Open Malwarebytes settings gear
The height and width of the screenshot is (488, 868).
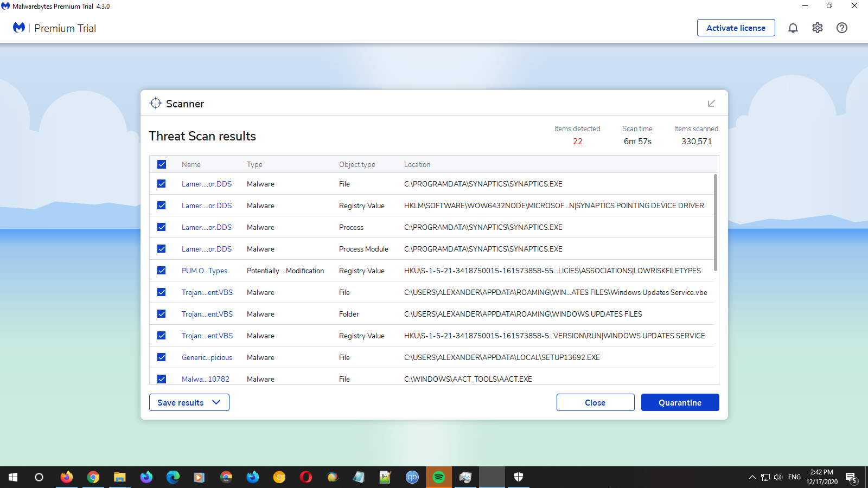(818, 28)
